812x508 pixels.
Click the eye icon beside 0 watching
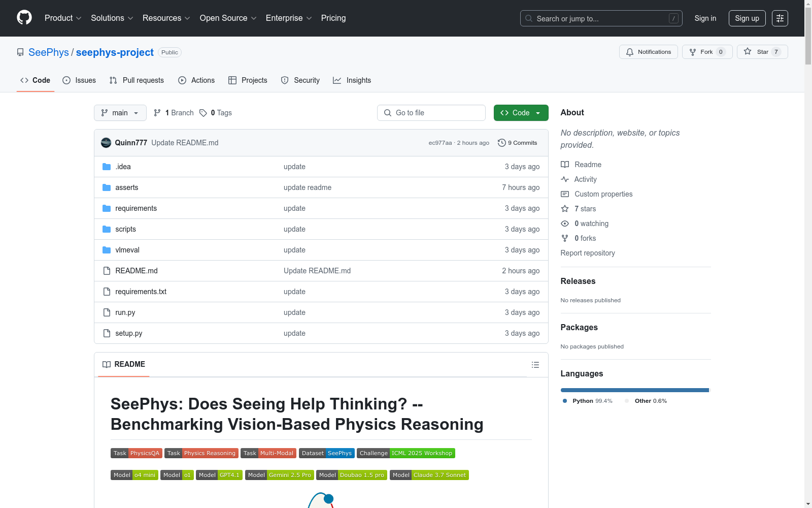click(565, 224)
